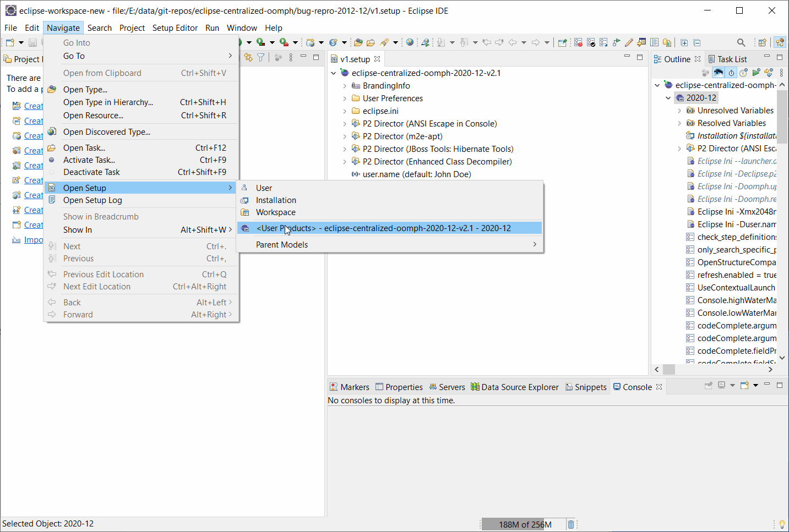Click the Open Perspective icon in toolbar
This screenshot has height=532, width=789.
[x=763, y=42]
